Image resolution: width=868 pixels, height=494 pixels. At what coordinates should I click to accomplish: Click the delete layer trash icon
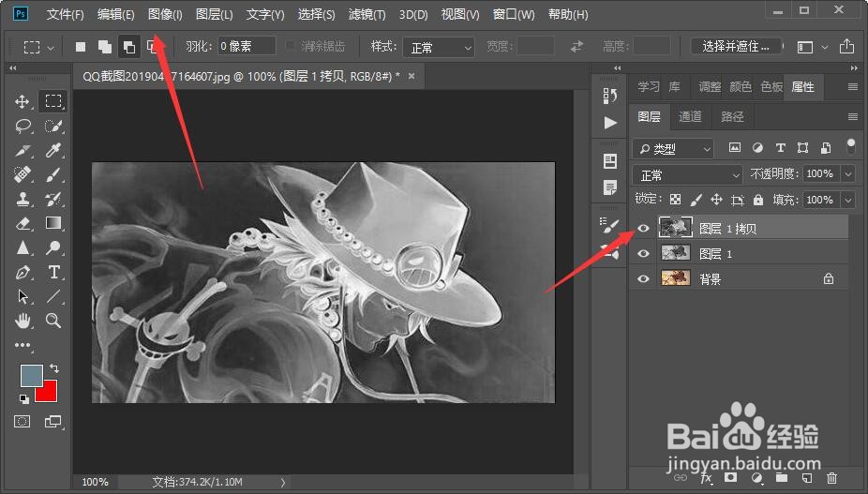point(831,477)
